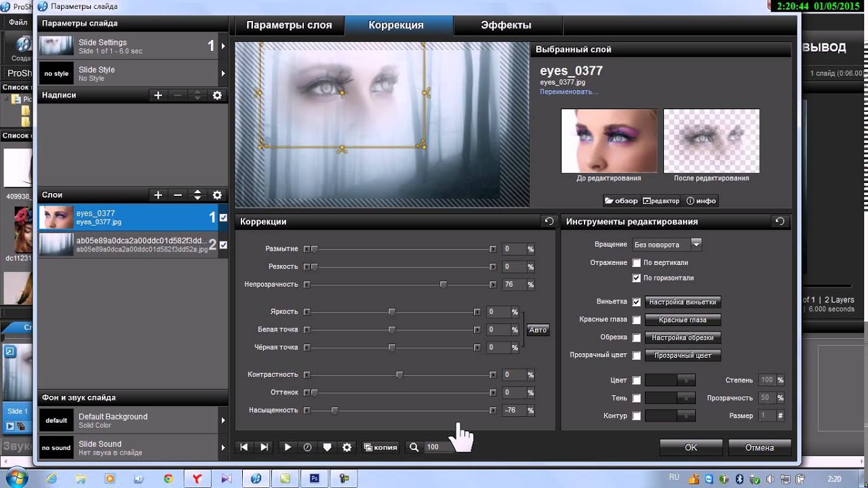Reset Инструменты редактирования with undo icon
Screen dimensions: 868x488
[780, 221]
